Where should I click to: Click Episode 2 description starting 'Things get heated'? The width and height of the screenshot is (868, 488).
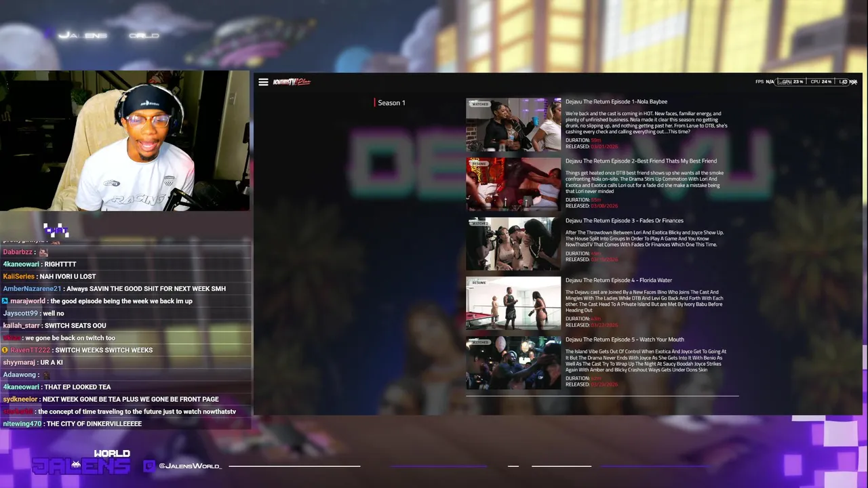click(645, 182)
